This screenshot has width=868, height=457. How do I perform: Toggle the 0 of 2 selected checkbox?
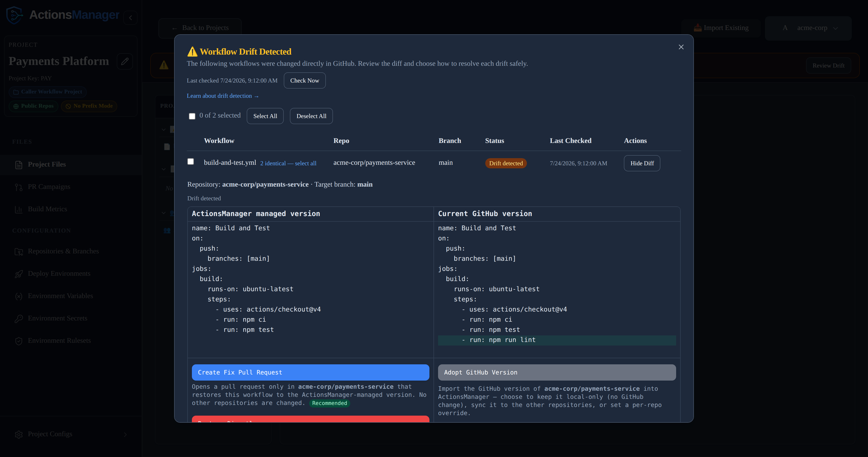click(x=192, y=116)
